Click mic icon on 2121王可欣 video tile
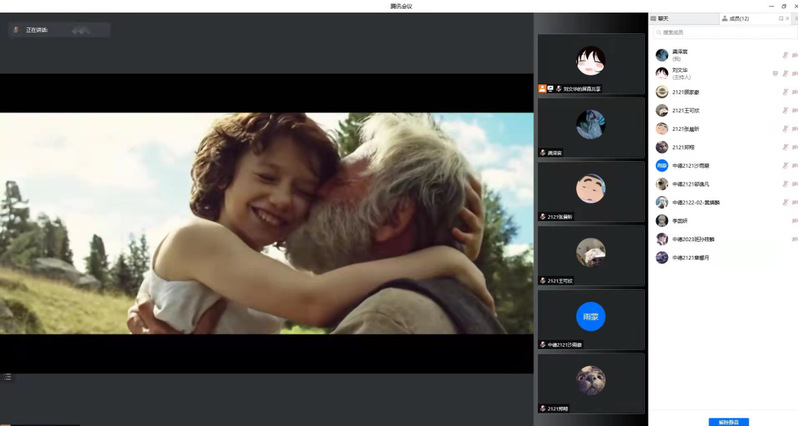Screen dimensions: 798x426 [543, 280]
